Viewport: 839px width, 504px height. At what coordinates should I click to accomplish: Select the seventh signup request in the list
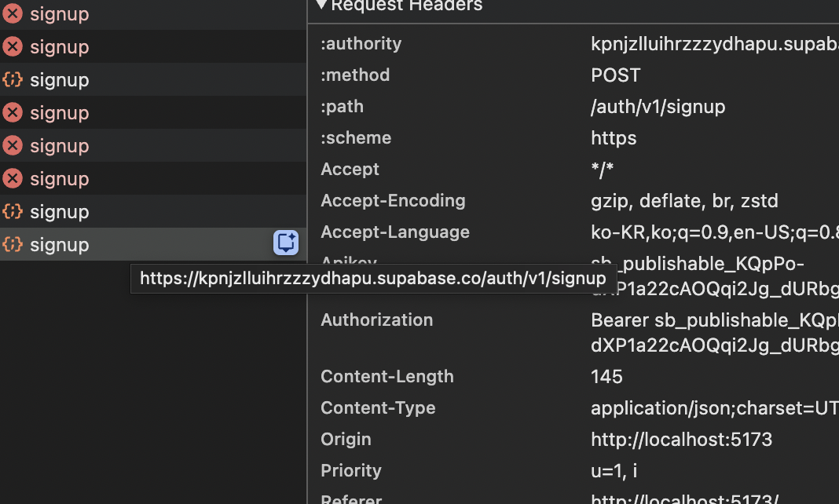[x=59, y=212]
